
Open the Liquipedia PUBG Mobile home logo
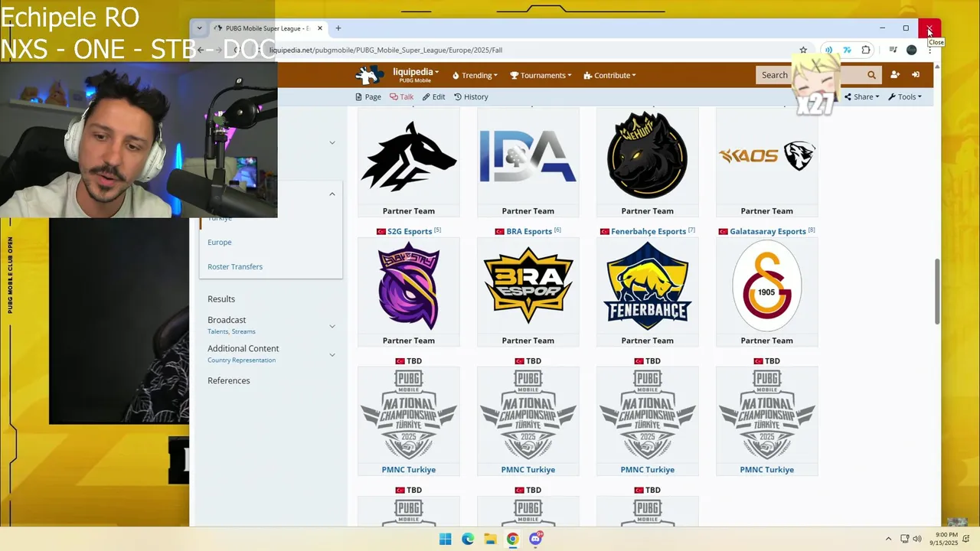pos(369,75)
